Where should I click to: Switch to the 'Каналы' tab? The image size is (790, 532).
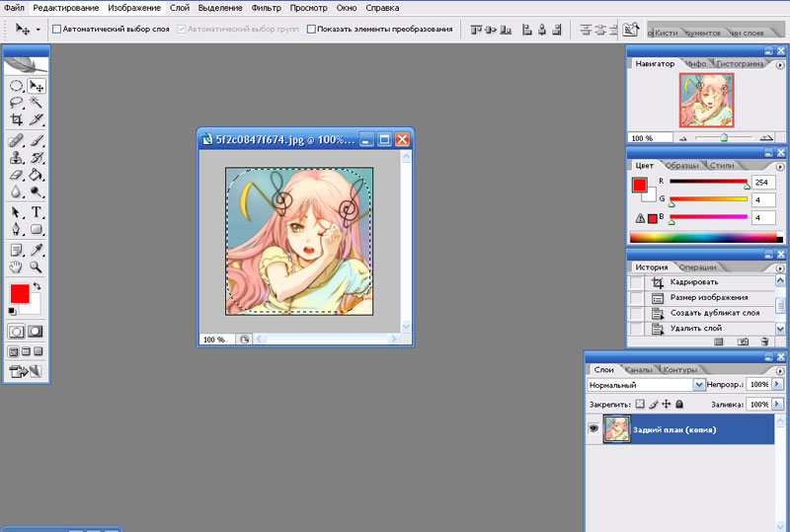click(x=640, y=370)
